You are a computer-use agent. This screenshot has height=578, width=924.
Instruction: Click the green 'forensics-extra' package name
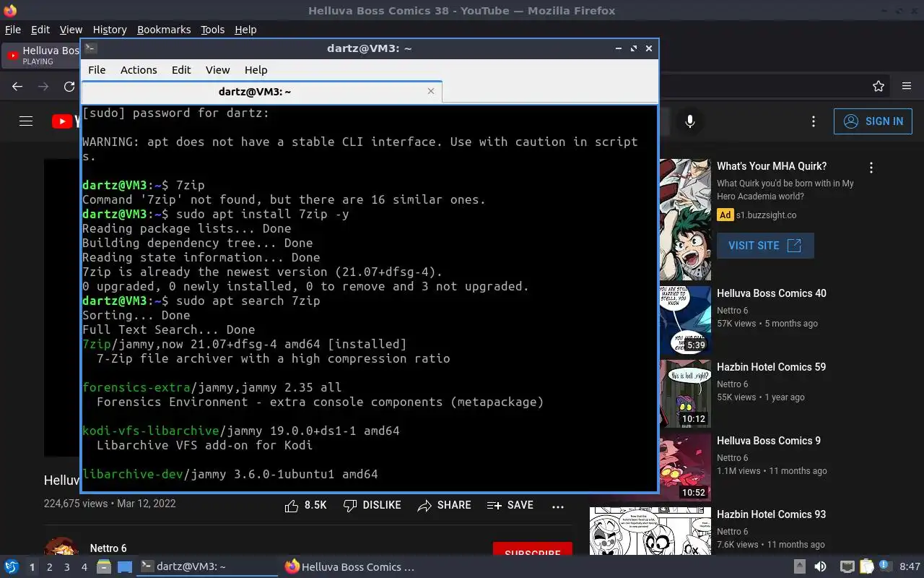pyautogui.click(x=136, y=387)
